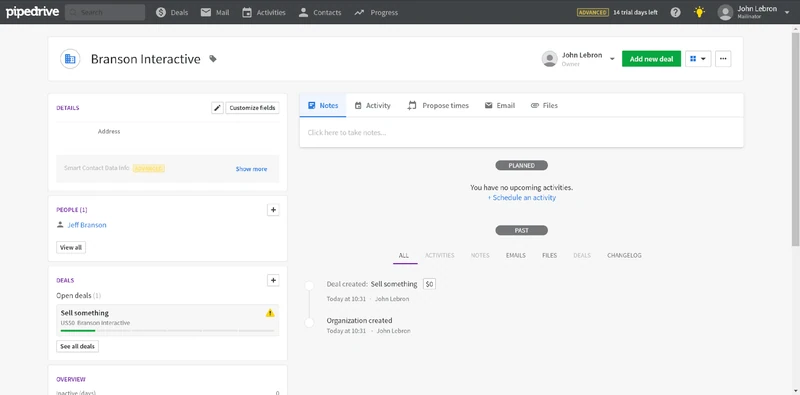Click See all deals button
The width and height of the screenshot is (800, 395).
[78, 347]
